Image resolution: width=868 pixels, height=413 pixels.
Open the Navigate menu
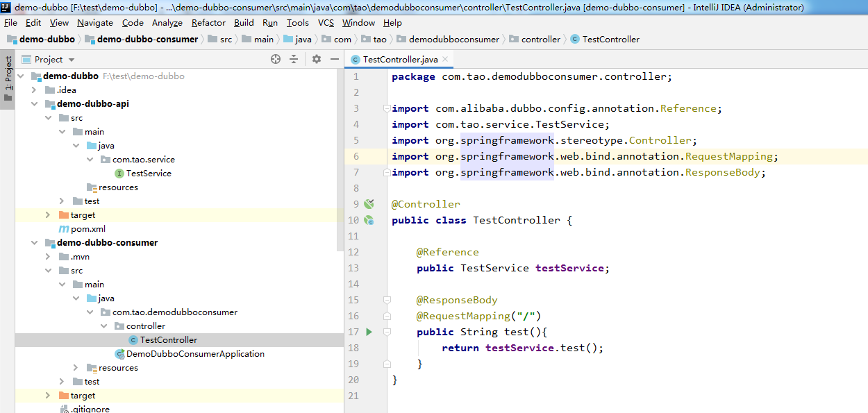pos(95,23)
